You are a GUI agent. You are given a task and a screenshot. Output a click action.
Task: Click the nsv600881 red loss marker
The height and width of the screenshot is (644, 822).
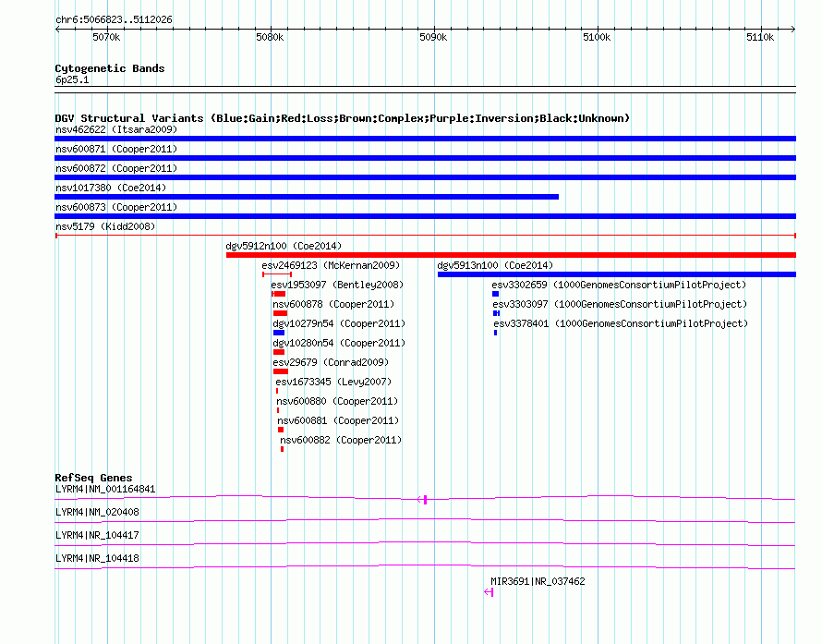click(281, 430)
